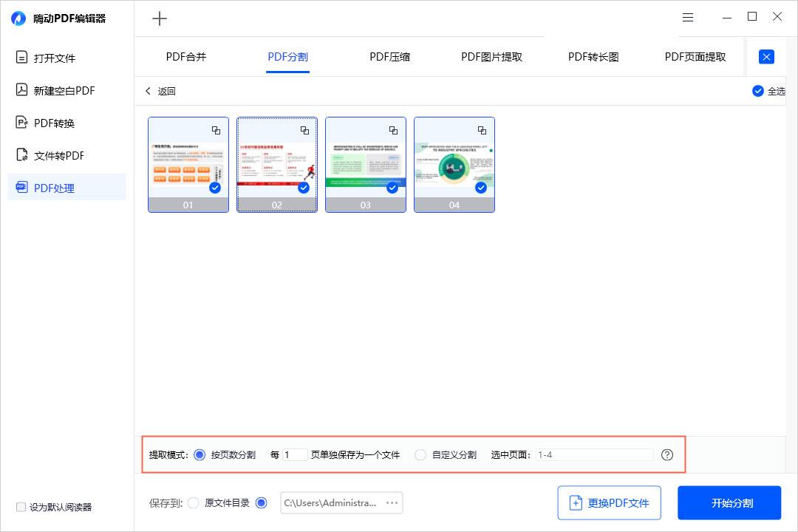Image resolution: width=798 pixels, height=532 pixels.
Task: Switch to the PDF压缩 tab
Action: click(389, 56)
